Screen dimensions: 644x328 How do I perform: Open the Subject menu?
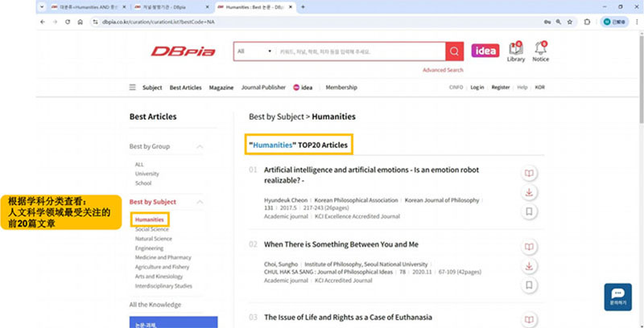(x=152, y=88)
